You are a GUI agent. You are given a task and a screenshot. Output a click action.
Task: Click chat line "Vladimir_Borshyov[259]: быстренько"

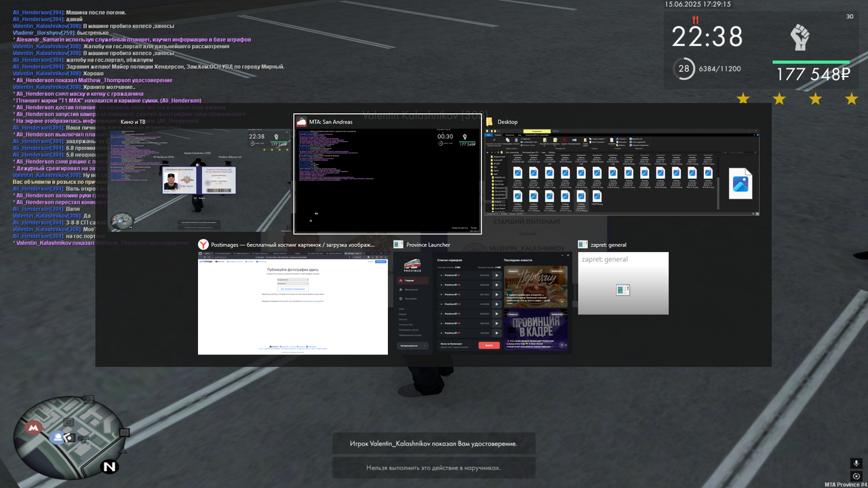pyautogui.click(x=60, y=33)
